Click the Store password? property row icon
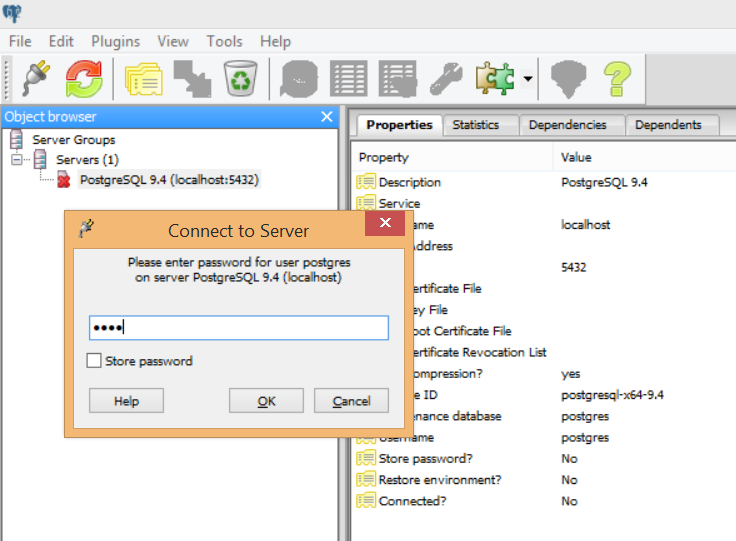736x541 pixels. [x=366, y=458]
